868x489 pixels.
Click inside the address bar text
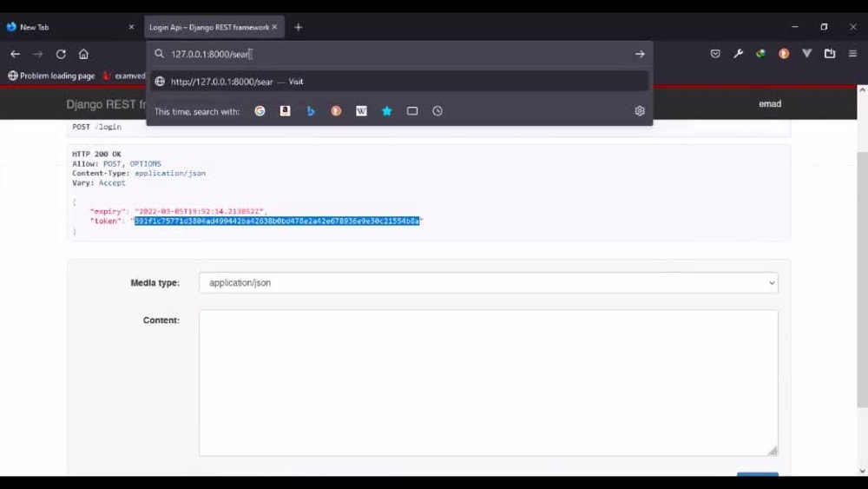[x=210, y=54]
